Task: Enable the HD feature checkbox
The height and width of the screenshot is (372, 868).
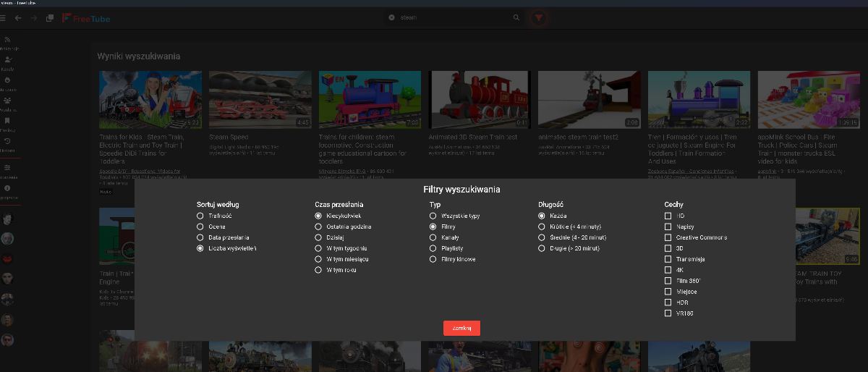Action: (x=668, y=216)
